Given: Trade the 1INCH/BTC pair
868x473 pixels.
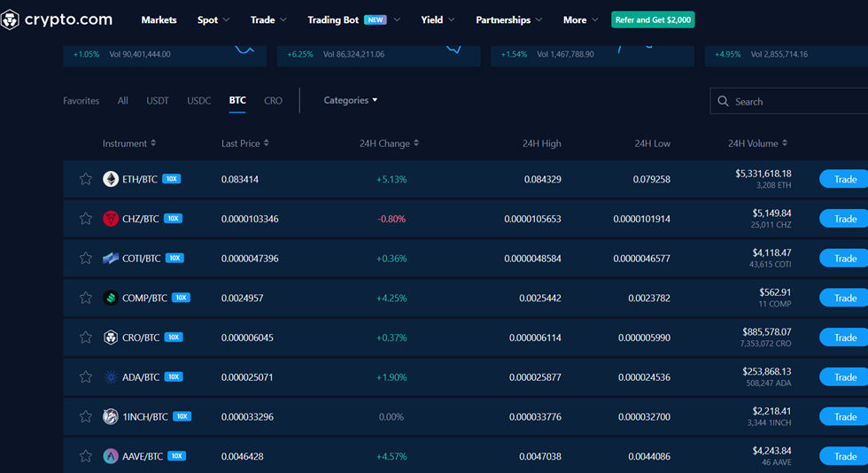Looking at the screenshot, I should tap(843, 416).
